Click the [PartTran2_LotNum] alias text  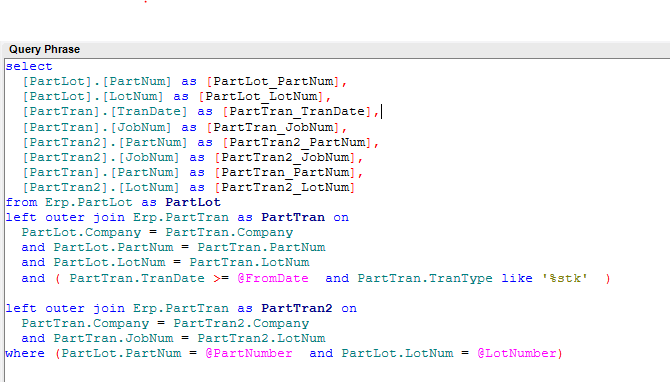pyautogui.click(x=285, y=188)
